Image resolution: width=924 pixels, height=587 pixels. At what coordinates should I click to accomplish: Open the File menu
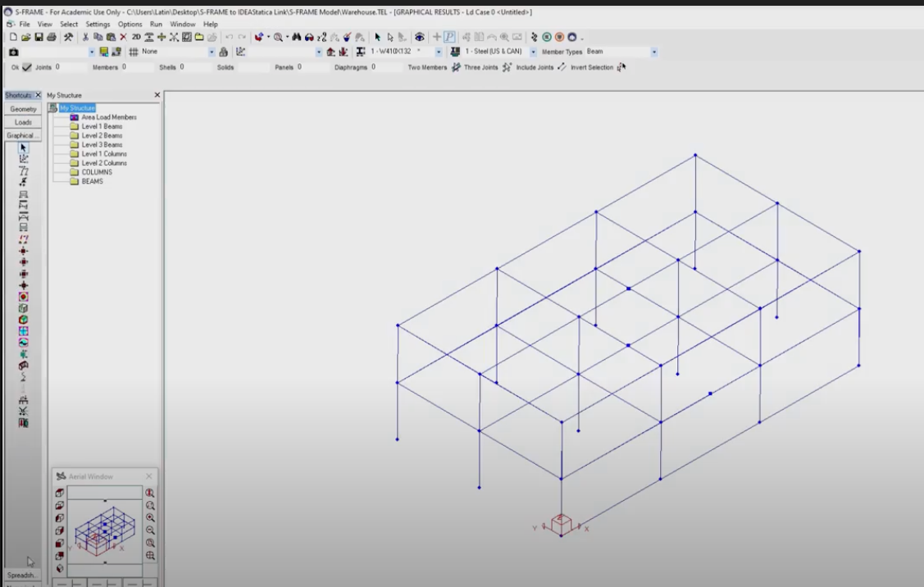(24, 24)
